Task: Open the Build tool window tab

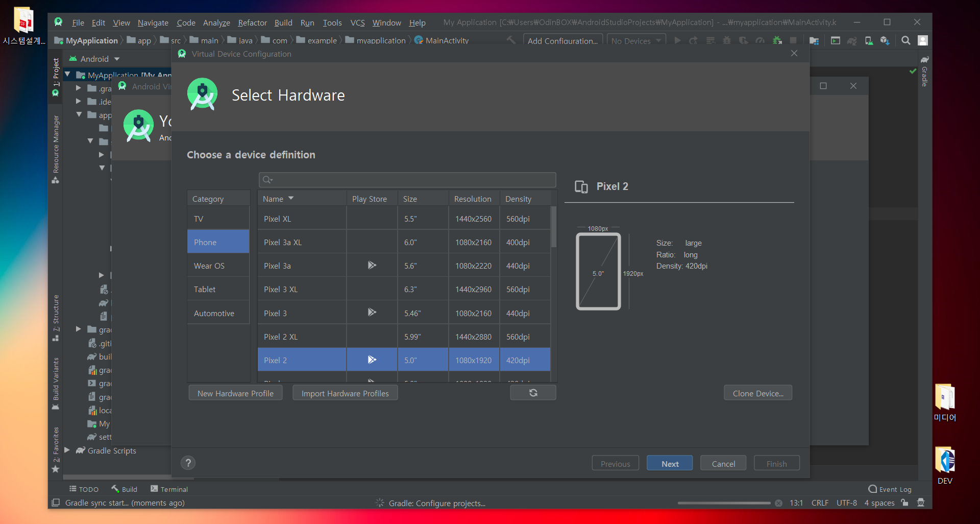Action: coord(124,489)
